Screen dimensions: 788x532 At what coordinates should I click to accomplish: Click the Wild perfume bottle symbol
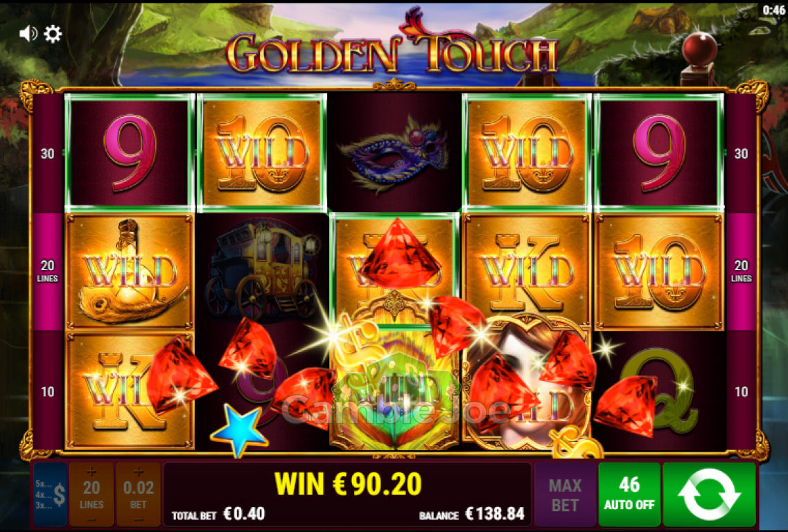(130, 272)
